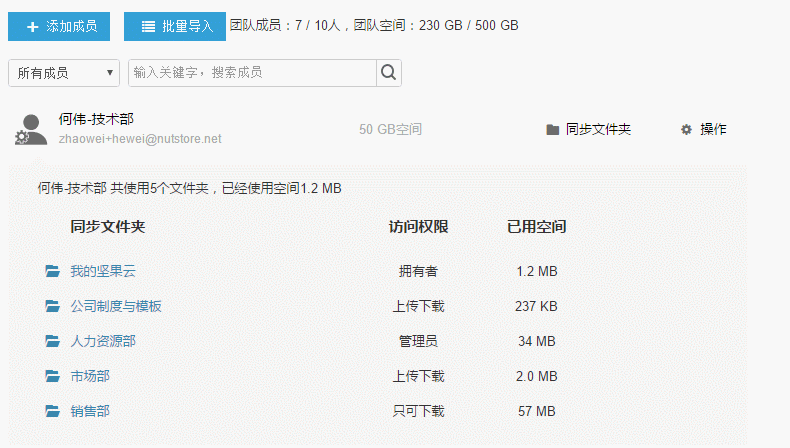Click the 34 MB size value
This screenshot has width=790, height=448.
pos(537,341)
